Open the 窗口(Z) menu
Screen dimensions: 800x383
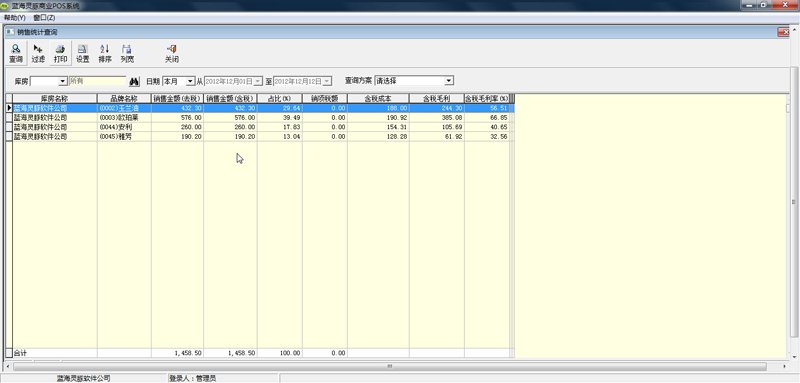click(x=44, y=17)
